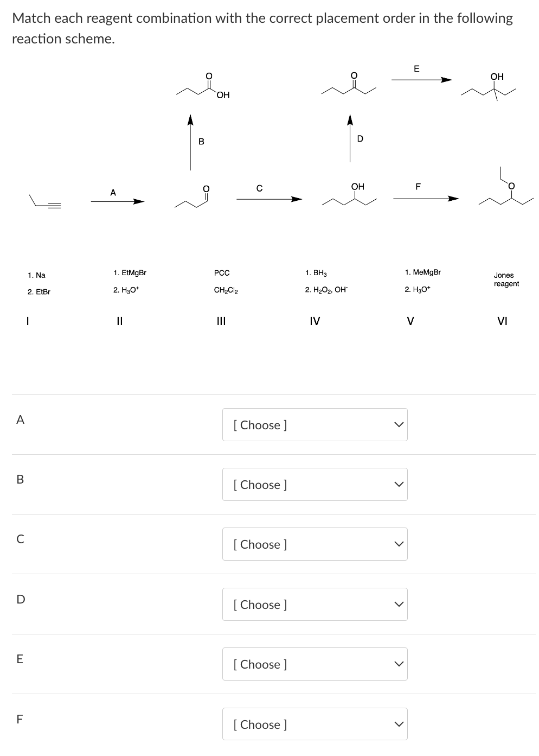Click the tertiary alcohol product structure
539x756 pixels.
click(x=491, y=88)
